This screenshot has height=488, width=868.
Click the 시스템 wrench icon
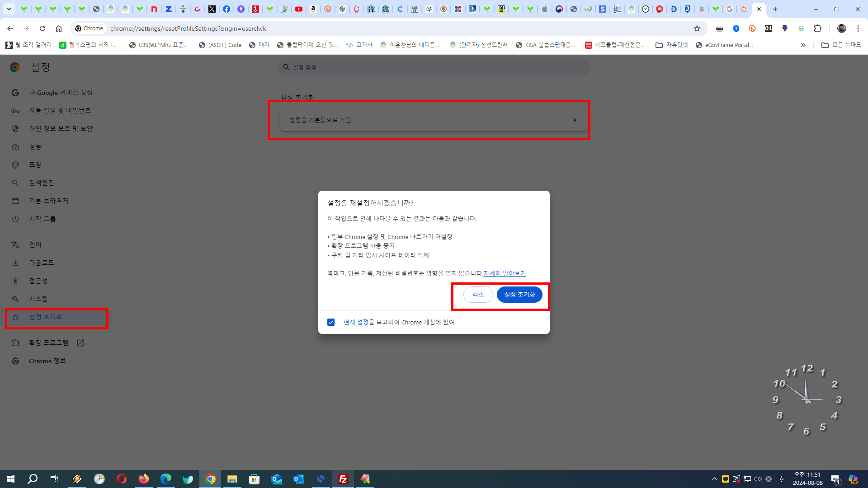(15, 299)
